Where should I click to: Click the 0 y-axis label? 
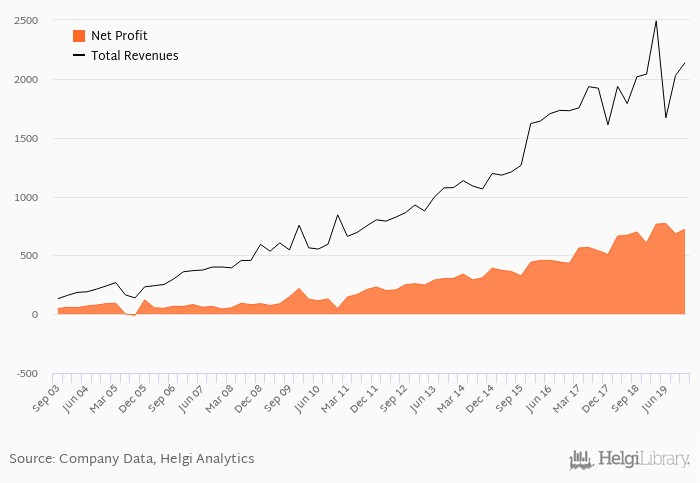coord(34,315)
